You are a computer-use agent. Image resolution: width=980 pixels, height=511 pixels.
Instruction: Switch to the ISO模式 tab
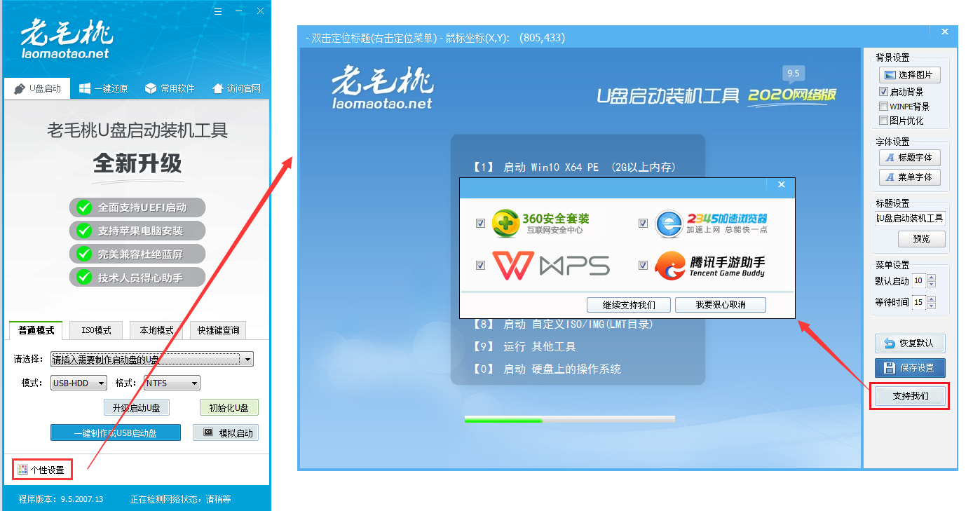point(96,330)
